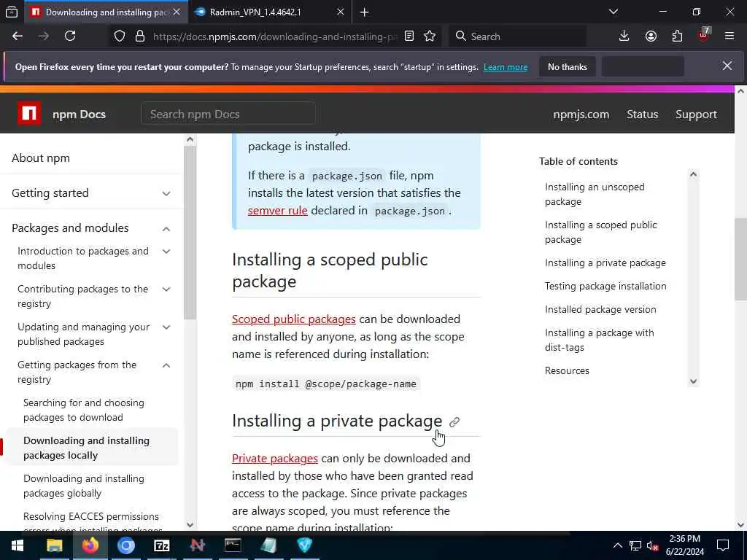Click Search npm Docs field
This screenshot has height=560, width=747.
coord(228,114)
